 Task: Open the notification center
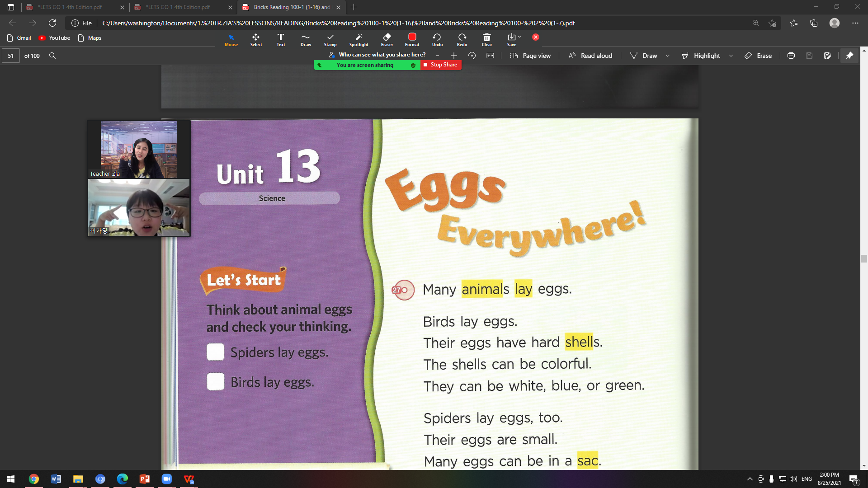854,479
